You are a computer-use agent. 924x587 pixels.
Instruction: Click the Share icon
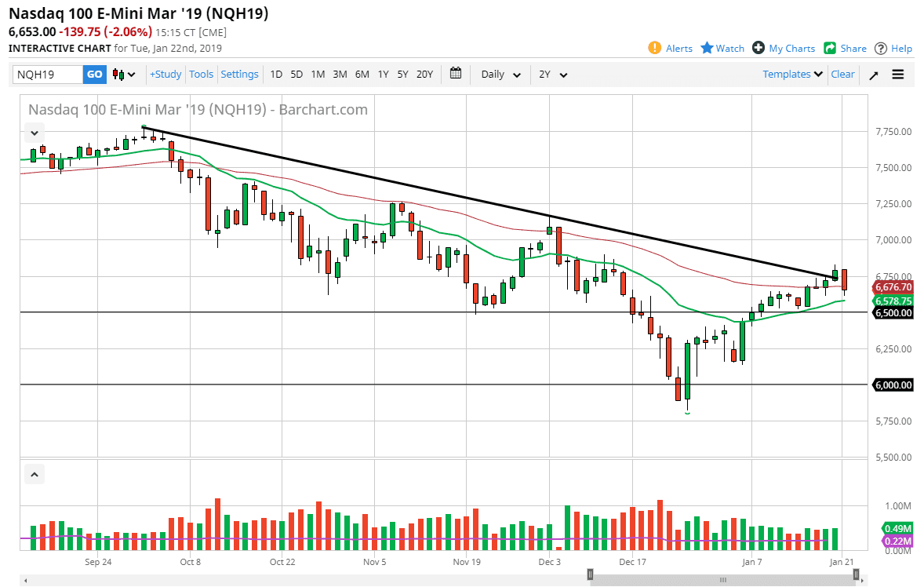(831, 48)
